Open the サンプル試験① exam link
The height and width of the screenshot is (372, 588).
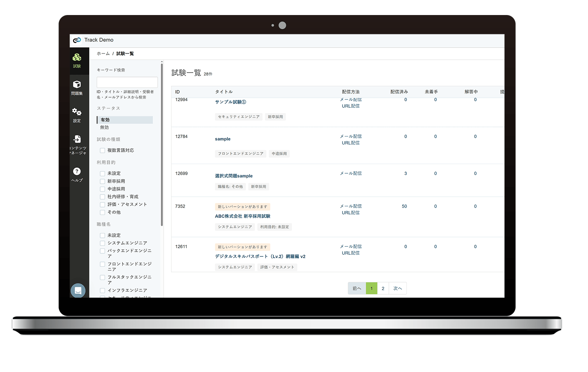coord(230,102)
